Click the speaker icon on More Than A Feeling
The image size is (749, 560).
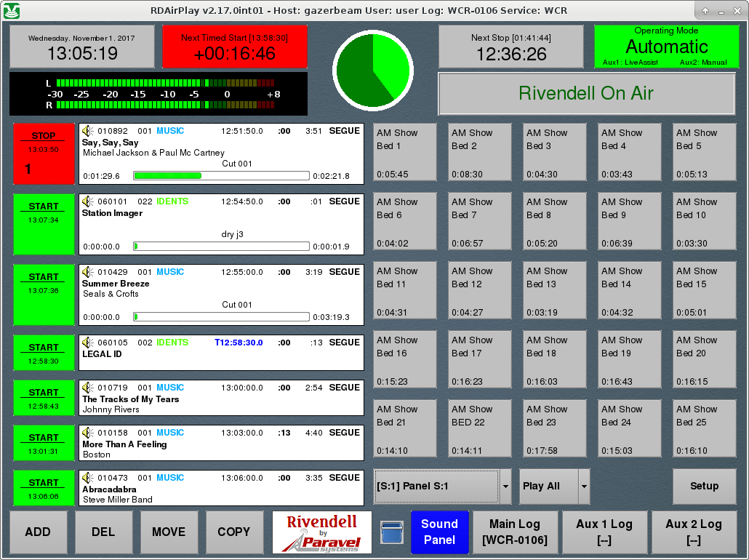pos(85,433)
